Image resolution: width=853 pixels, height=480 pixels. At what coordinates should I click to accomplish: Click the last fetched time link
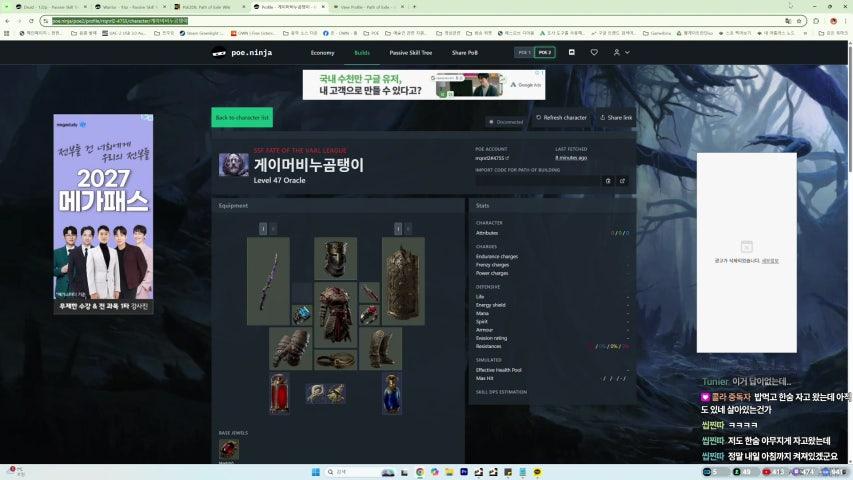tap(571, 158)
